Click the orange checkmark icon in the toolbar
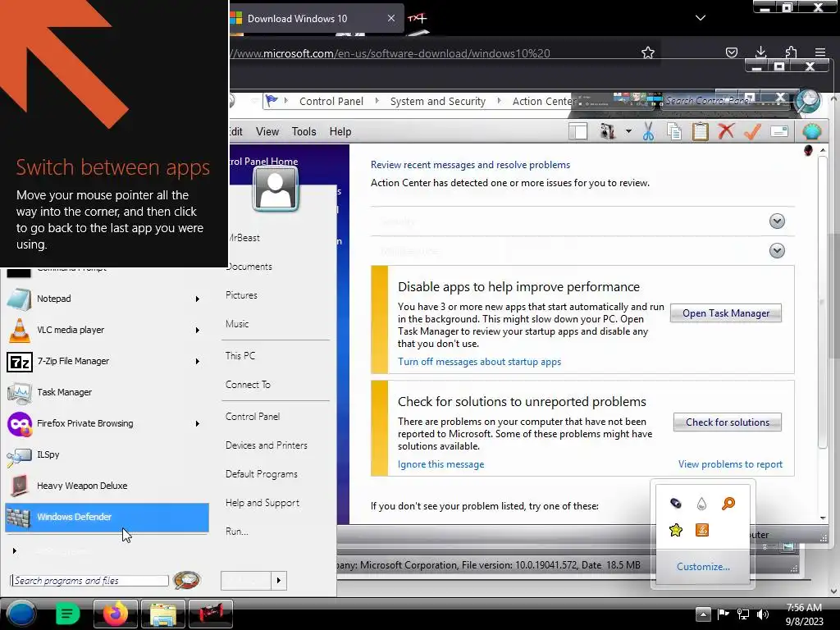840x630 pixels. click(x=752, y=131)
